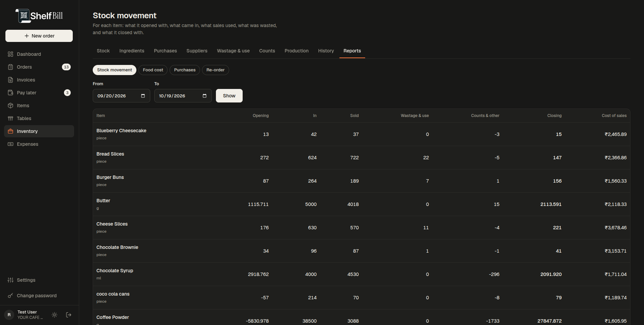Click the Cost of sales column header
Viewport: 644px width, 325px height.
(x=614, y=116)
